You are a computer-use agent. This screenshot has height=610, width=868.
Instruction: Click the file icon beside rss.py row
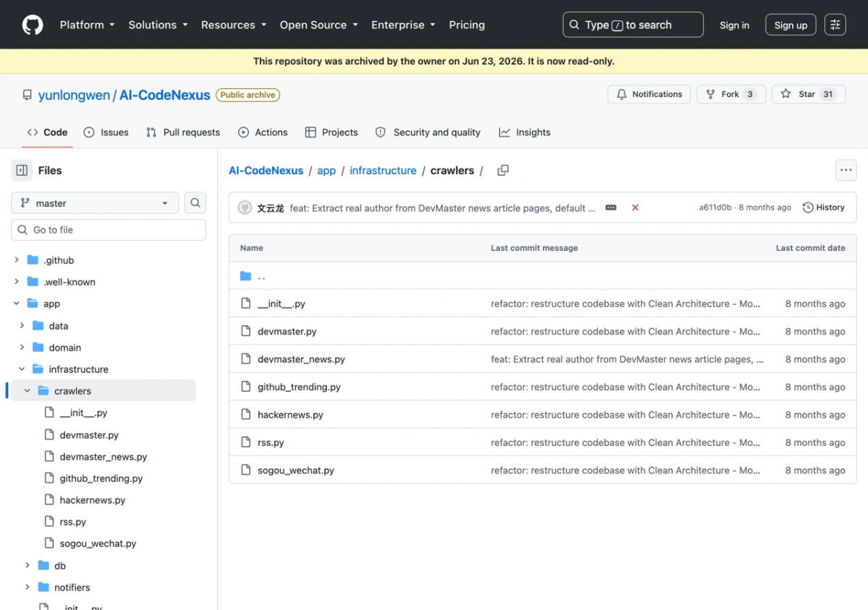(x=246, y=442)
